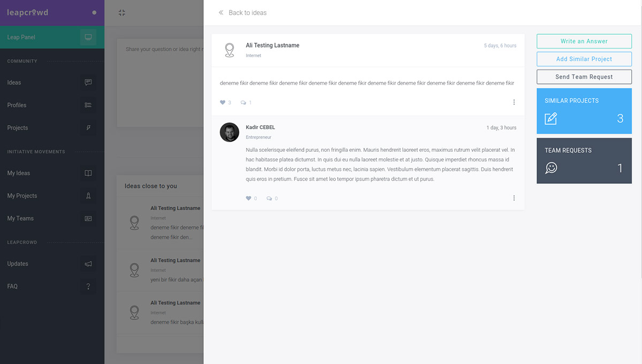
Task: Click the Leap Panel monitor icon
Action: click(x=88, y=37)
